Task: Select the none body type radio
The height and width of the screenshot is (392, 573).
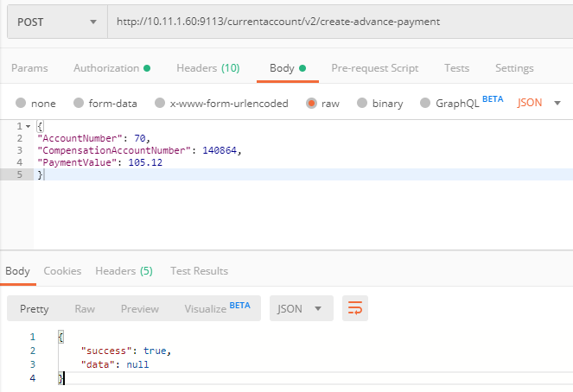Action: pos(21,104)
